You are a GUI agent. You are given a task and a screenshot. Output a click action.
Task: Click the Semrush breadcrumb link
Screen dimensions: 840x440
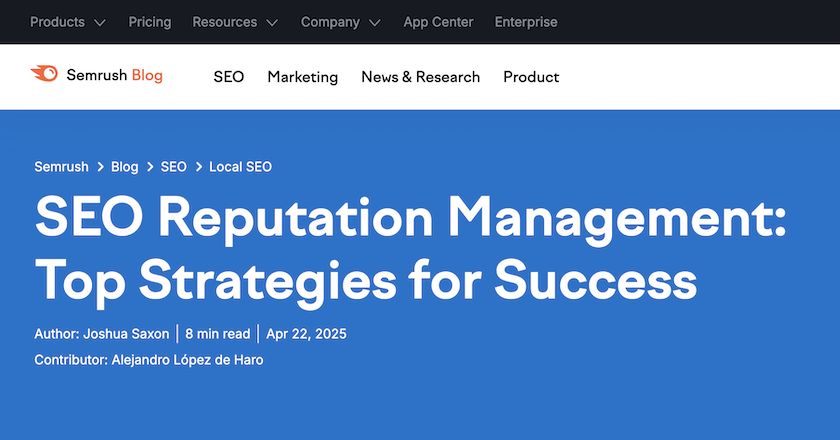pos(62,167)
